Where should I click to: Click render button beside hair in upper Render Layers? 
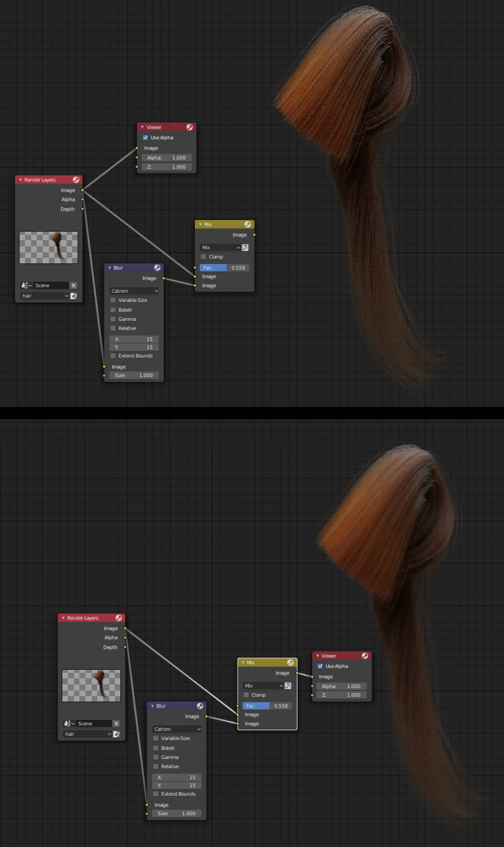click(73, 296)
